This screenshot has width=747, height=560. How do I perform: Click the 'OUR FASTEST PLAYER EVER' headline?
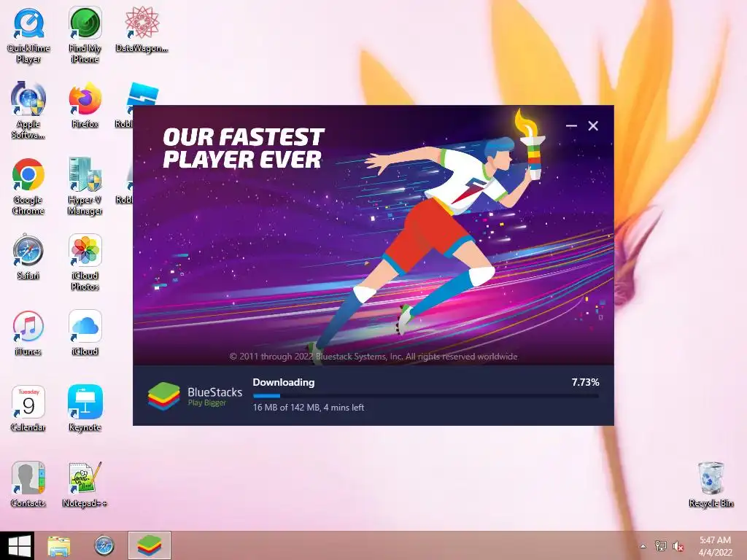(x=244, y=147)
